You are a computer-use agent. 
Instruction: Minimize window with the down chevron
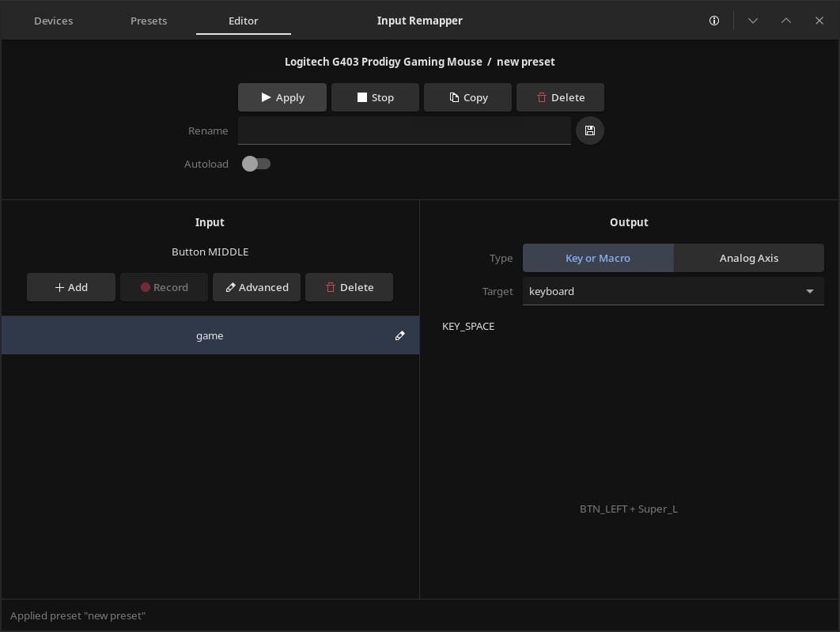[x=753, y=21]
